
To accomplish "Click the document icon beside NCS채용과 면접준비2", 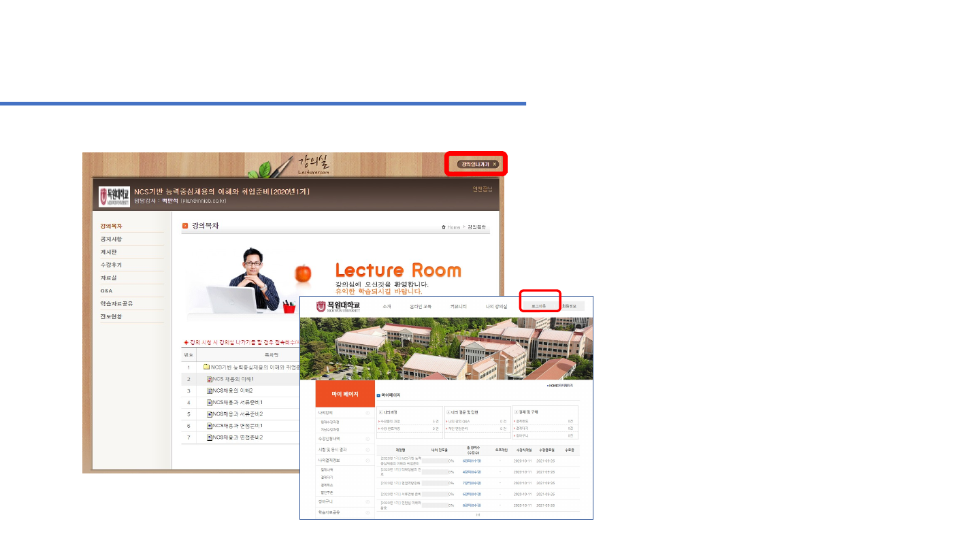I will click(x=210, y=437).
